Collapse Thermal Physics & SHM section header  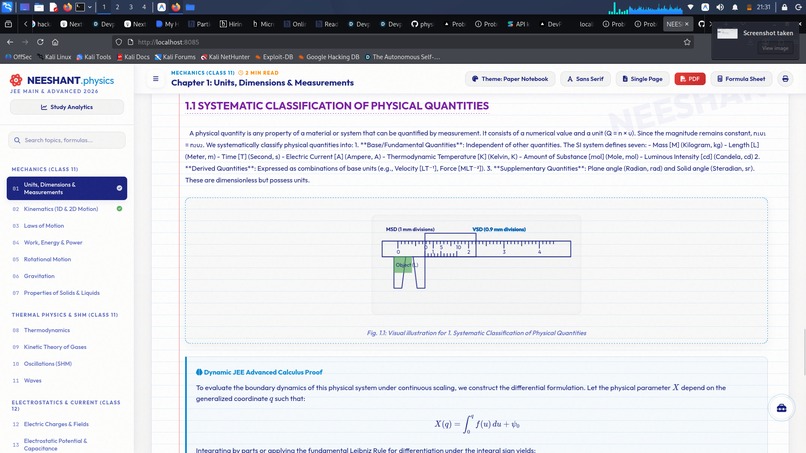point(65,315)
